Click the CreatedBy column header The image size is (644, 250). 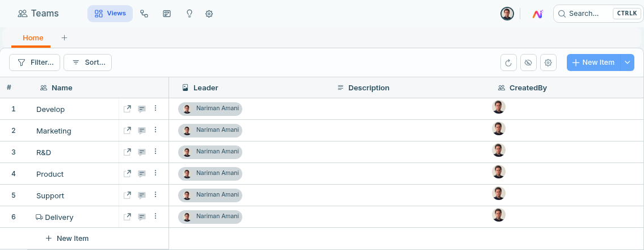pos(523,88)
